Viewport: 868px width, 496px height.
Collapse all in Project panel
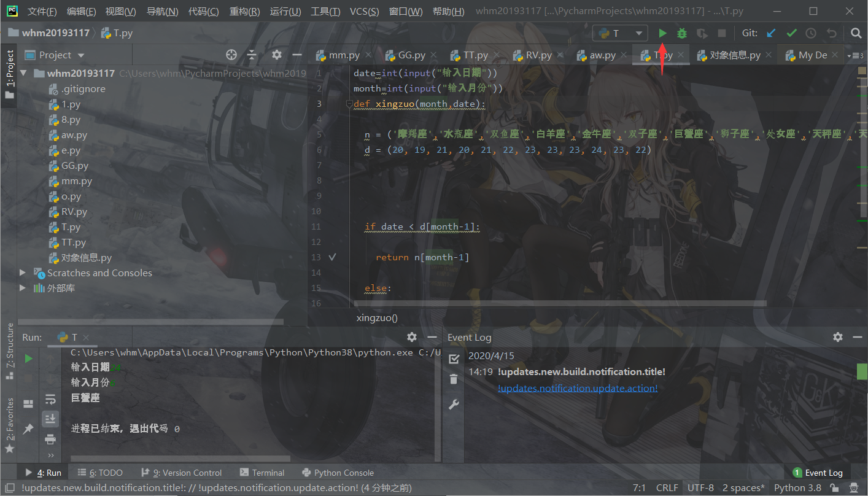252,55
